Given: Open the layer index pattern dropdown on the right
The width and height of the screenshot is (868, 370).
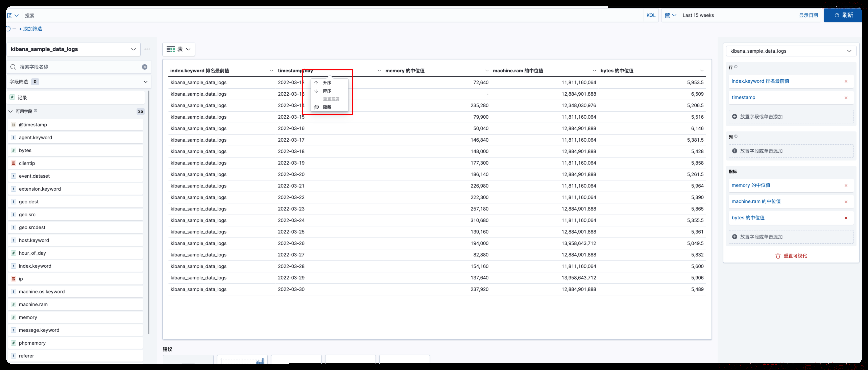Looking at the screenshot, I should pyautogui.click(x=791, y=51).
